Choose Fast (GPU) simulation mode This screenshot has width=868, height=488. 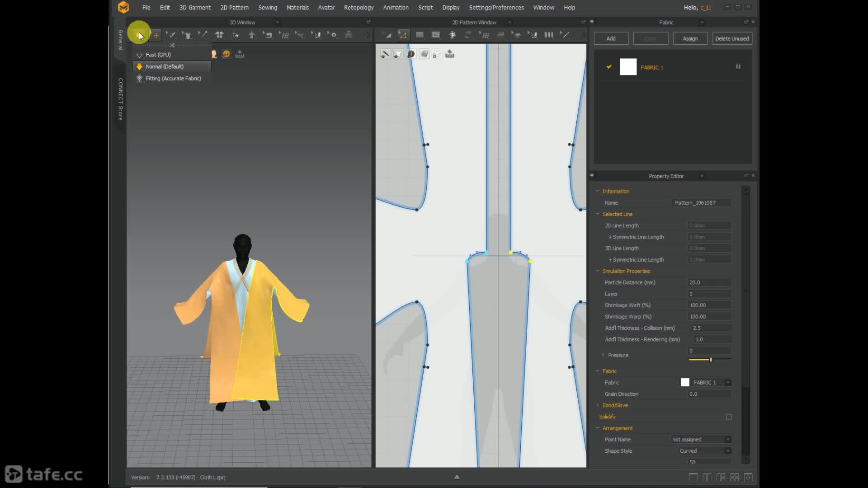click(x=171, y=55)
